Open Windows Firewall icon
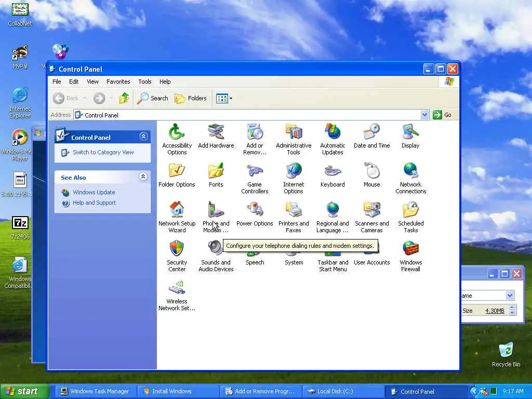The width and height of the screenshot is (532, 399). (410, 256)
